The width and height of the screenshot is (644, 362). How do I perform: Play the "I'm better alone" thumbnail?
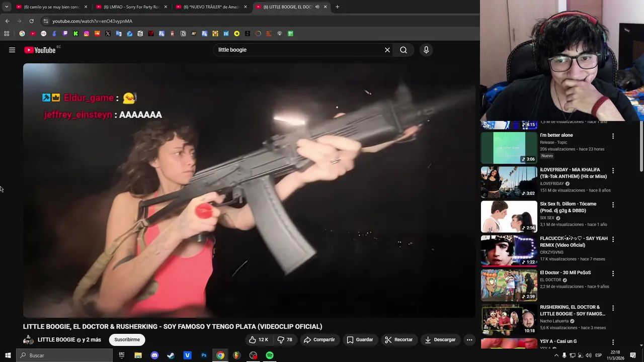click(509, 148)
